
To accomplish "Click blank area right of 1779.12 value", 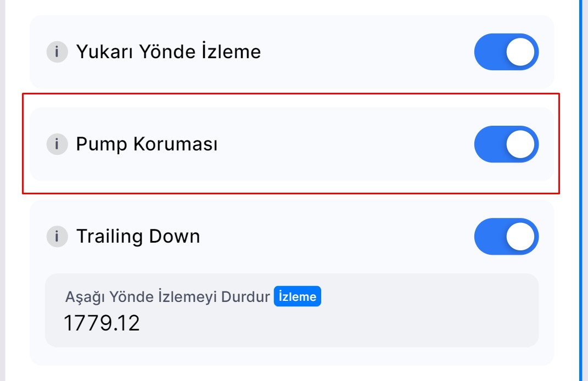I will pos(340,324).
